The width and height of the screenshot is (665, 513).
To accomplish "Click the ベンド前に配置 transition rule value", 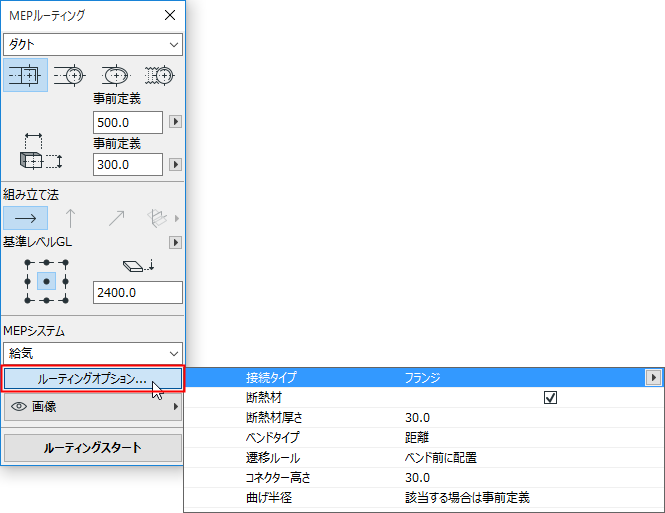I will click(441, 458).
